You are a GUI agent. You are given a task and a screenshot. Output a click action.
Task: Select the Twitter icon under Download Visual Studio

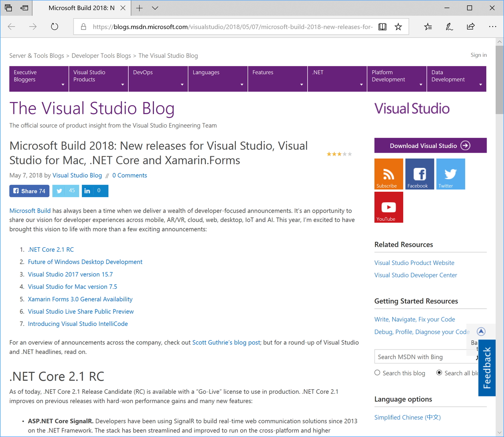450,174
